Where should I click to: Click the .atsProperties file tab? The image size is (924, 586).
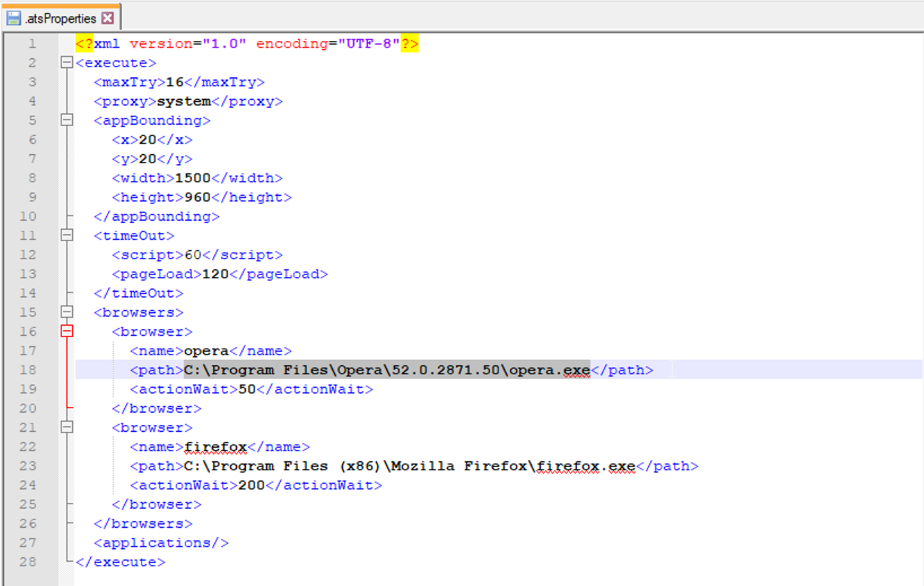(x=61, y=18)
